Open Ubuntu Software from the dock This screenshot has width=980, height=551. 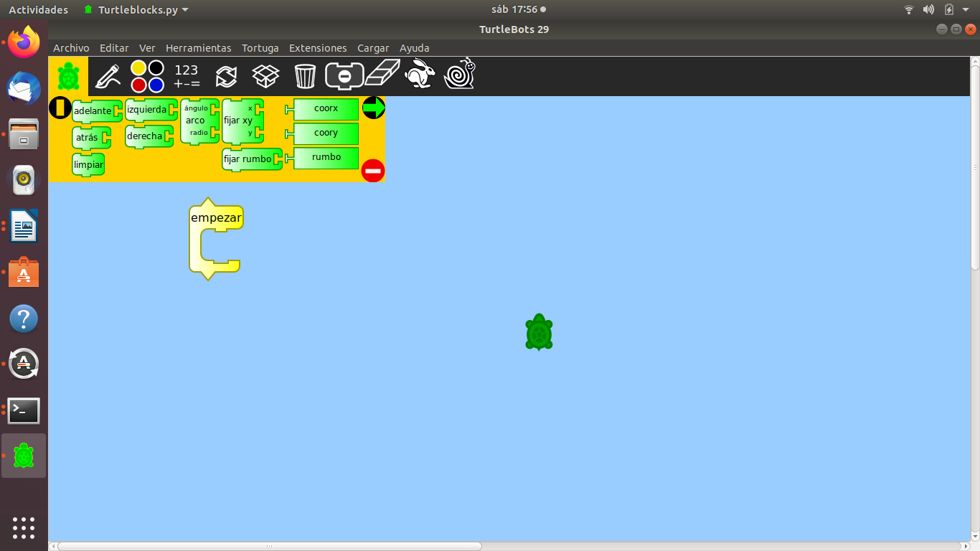point(24,272)
